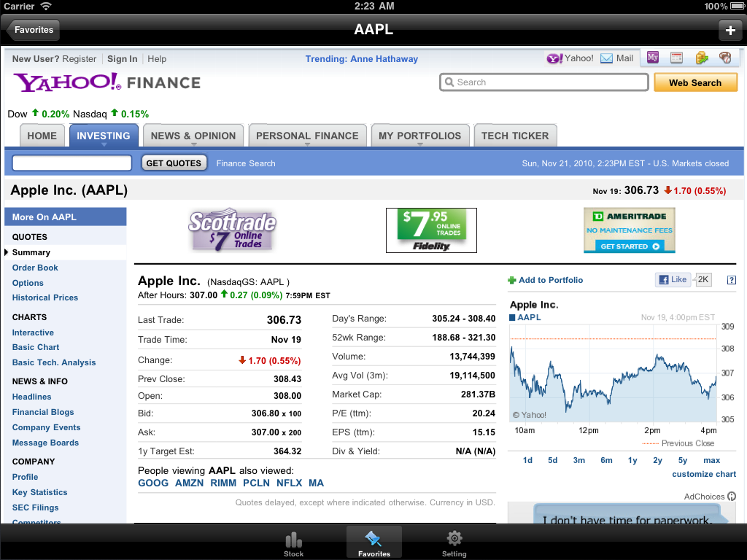Click the Scottrade $7 trades ad
747x560 pixels.
pyautogui.click(x=233, y=230)
